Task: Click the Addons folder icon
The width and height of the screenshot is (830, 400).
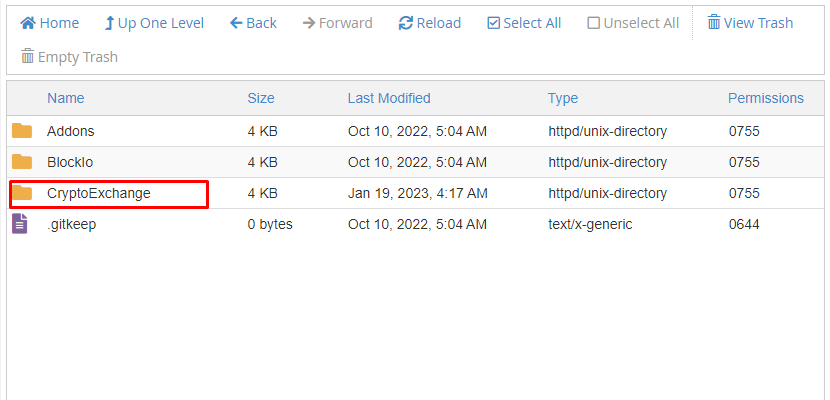Action: pos(22,131)
